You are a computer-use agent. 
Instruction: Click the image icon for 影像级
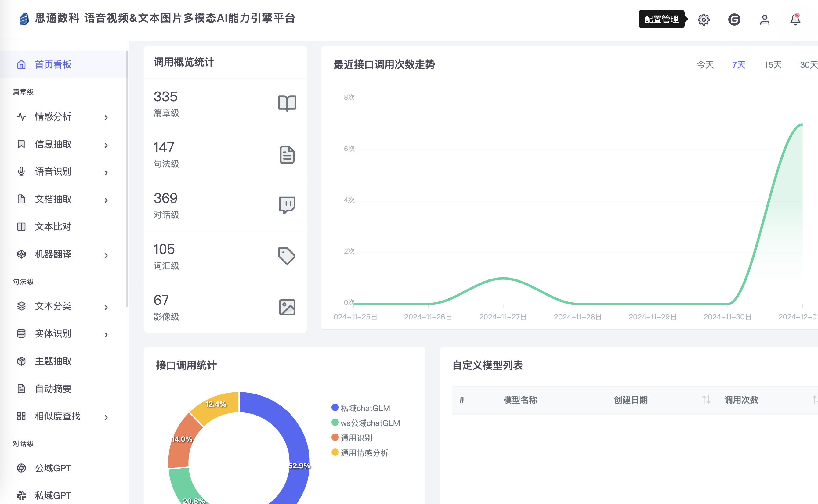287,307
